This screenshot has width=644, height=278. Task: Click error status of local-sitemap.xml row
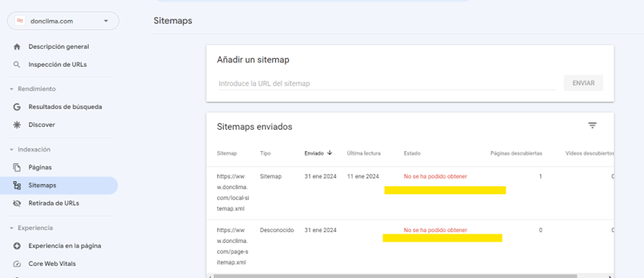coord(435,176)
